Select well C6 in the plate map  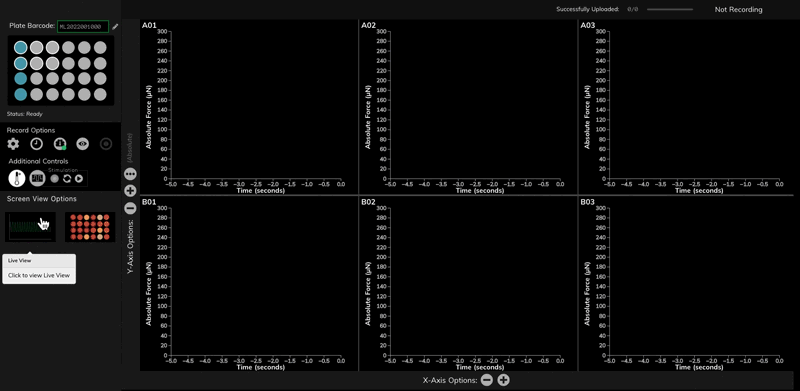click(x=100, y=79)
